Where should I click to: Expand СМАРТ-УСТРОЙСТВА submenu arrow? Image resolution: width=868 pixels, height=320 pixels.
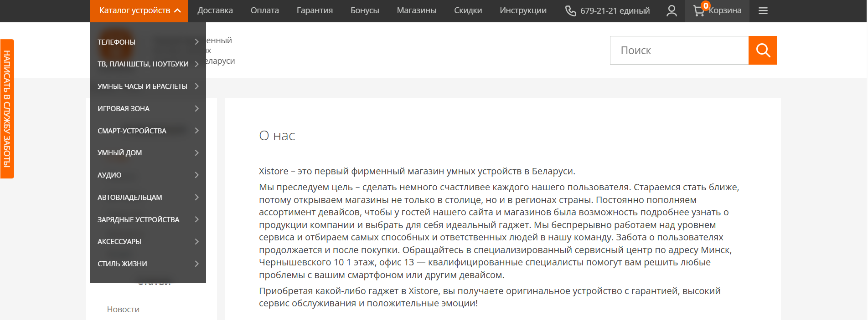coord(197,131)
